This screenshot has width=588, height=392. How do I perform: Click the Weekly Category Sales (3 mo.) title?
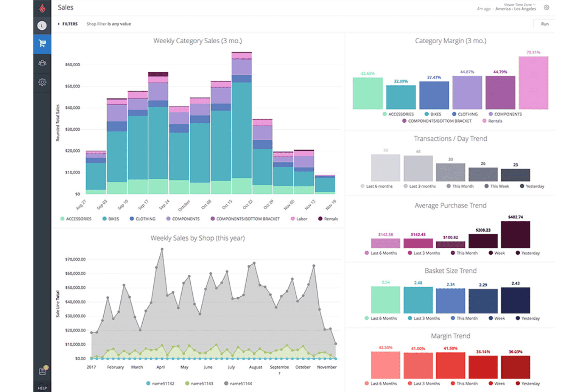coord(197,41)
